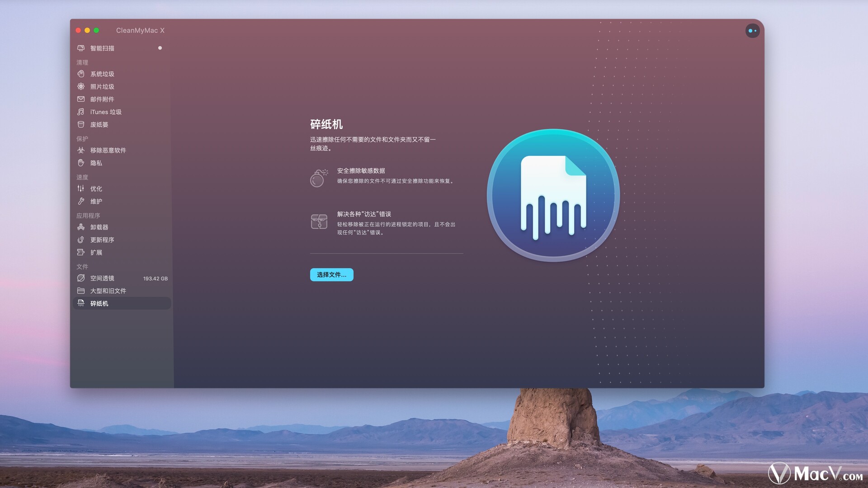Click the 193.42 GB size label
The image size is (868, 488).
coord(155,278)
